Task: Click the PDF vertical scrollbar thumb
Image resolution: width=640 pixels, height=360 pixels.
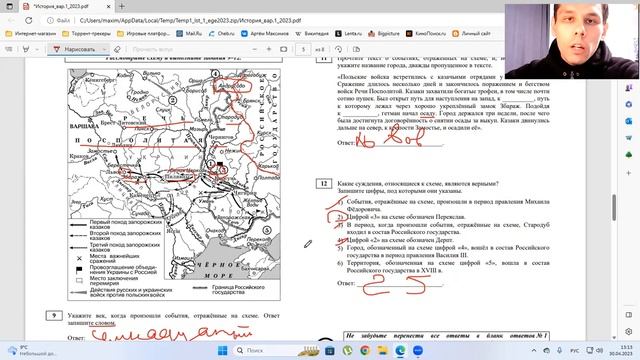Action: click(x=614, y=207)
